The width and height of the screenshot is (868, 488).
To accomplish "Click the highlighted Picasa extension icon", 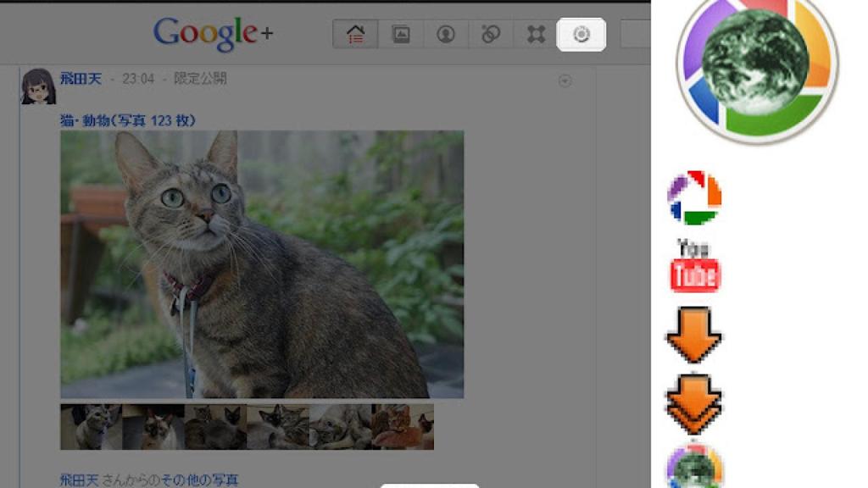I will click(x=581, y=32).
